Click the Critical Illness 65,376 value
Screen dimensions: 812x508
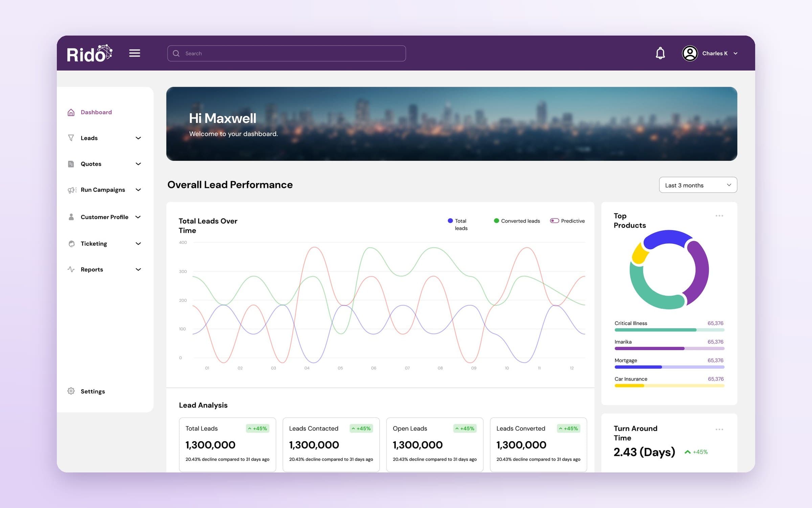click(x=715, y=323)
